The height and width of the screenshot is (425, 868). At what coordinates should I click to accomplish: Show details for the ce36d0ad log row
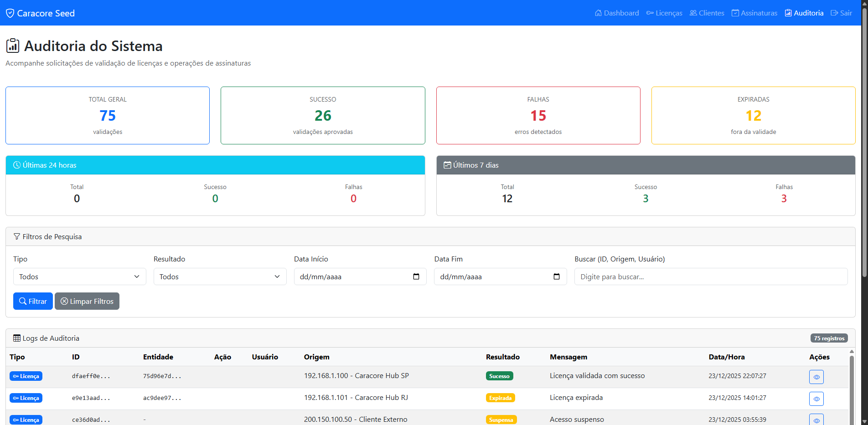point(816,420)
